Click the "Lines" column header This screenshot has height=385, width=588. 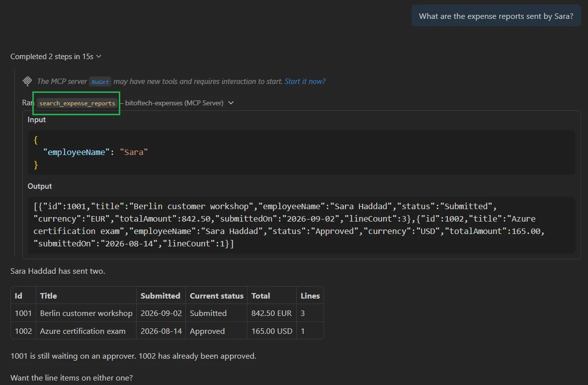click(310, 296)
